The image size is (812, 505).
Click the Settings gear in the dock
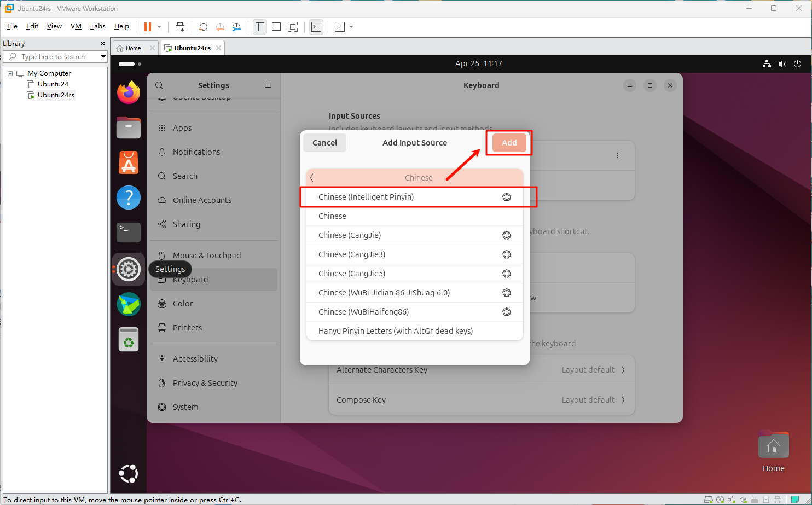coord(129,269)
